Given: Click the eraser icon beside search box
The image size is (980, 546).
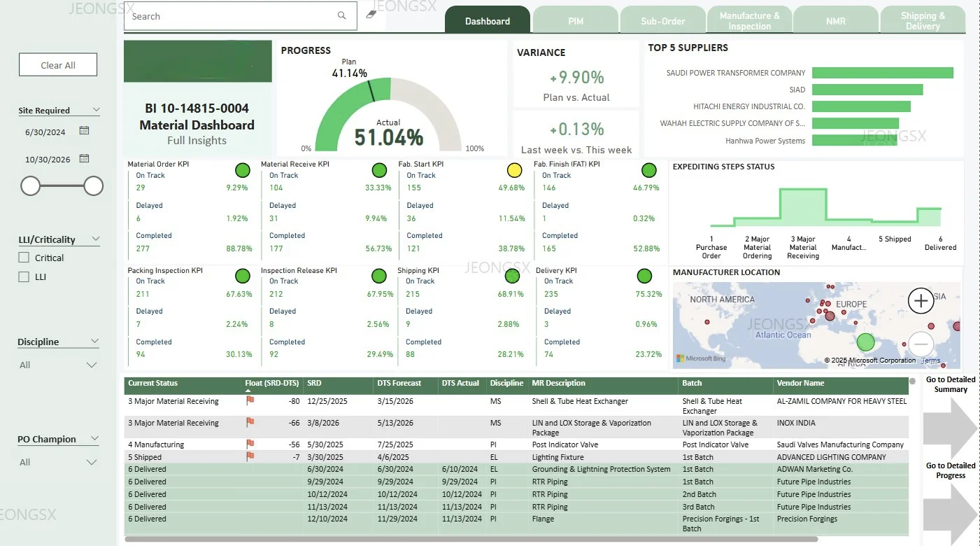Looking at the screenshot, I should click(371, 15).
